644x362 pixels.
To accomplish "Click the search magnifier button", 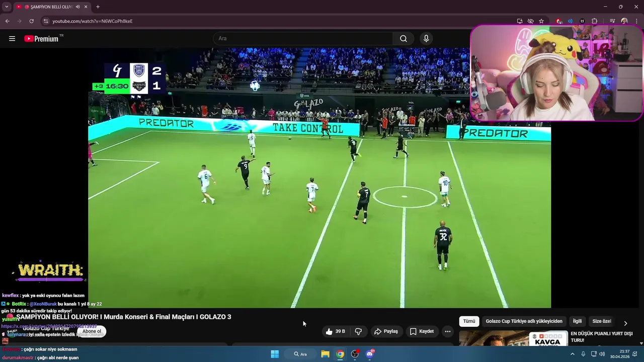I will (x=404, y=39).
